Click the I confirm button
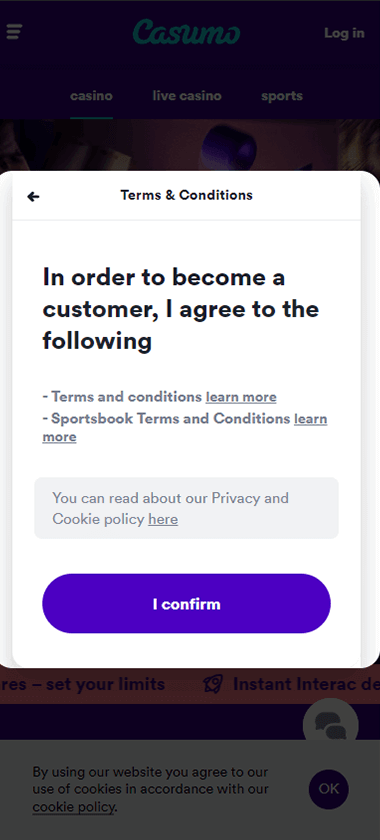Viewport: 380px width, 840px height. [x=187, y=604]
